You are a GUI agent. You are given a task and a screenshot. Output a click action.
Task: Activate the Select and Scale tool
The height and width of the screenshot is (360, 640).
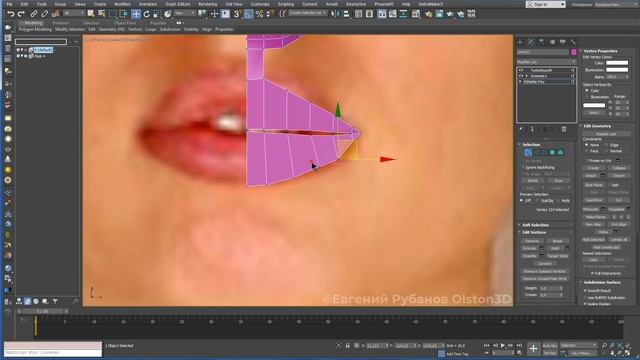click(x=157, y=14)
